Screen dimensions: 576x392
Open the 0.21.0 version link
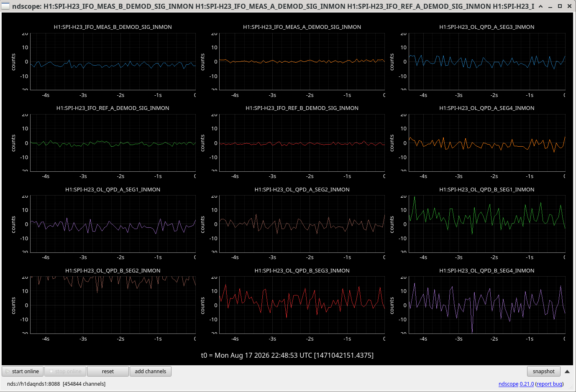(x=527, y=384)
